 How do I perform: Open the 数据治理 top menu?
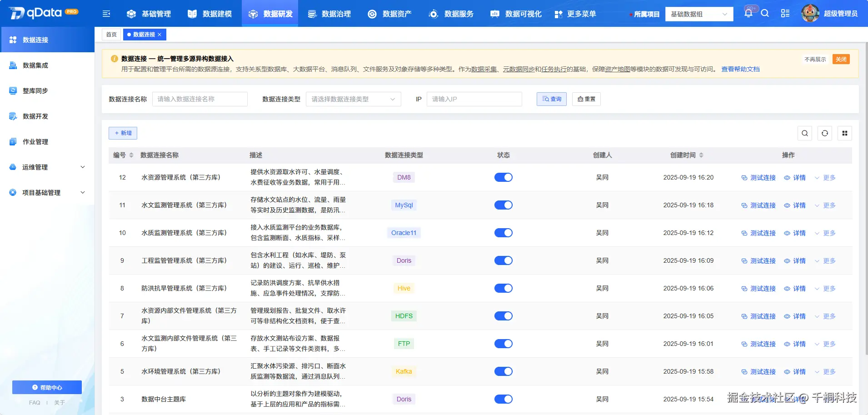click(x=329, y=14)
